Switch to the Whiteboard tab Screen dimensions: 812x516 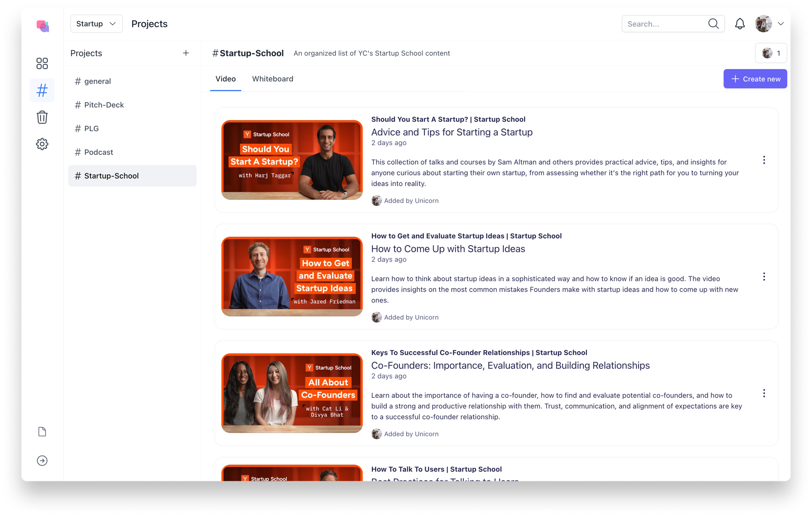(x=272, y=79)
